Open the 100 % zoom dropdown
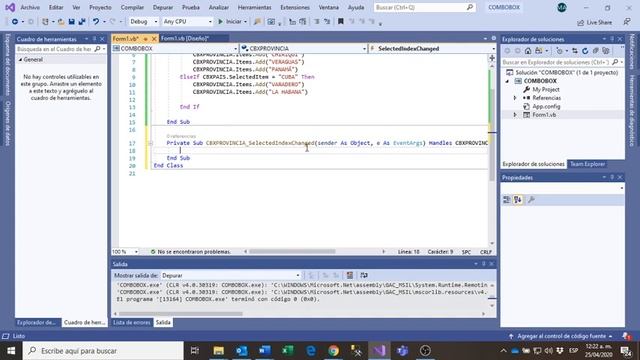Screen dimensions: 640x360 click(x=125, y=252)
